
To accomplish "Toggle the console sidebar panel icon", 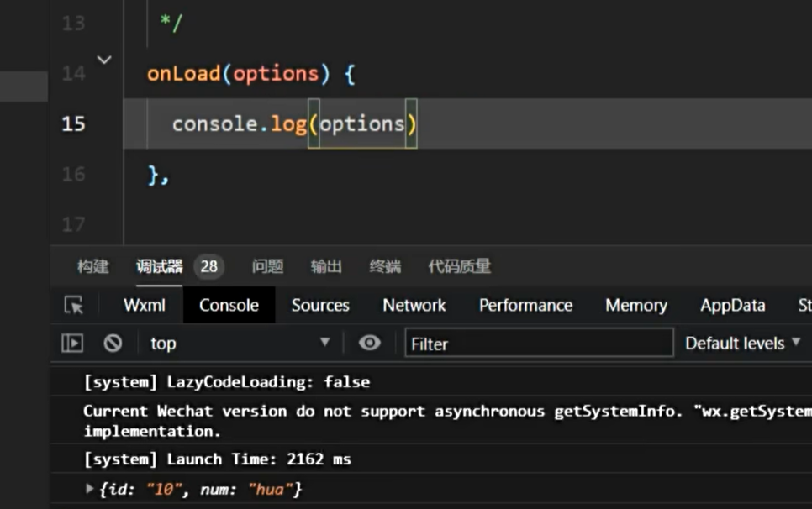I will point(72,344).
